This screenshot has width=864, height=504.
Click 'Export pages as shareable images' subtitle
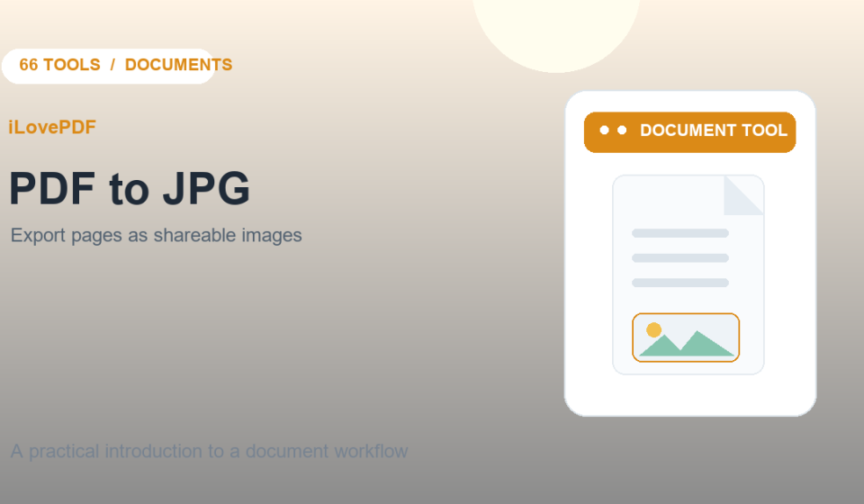tap(156, 235)
